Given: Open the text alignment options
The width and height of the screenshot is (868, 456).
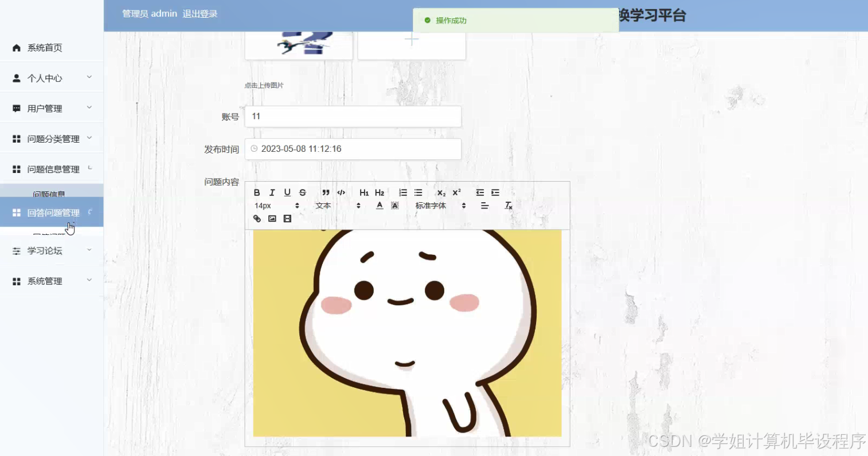Looking at the screenshot, I should click(485, 206).
